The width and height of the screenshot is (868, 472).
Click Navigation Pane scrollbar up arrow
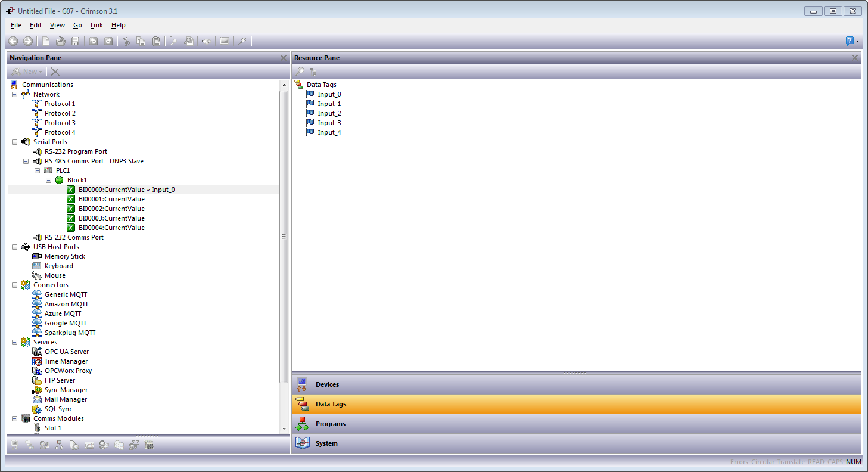[x=284, y=85]
